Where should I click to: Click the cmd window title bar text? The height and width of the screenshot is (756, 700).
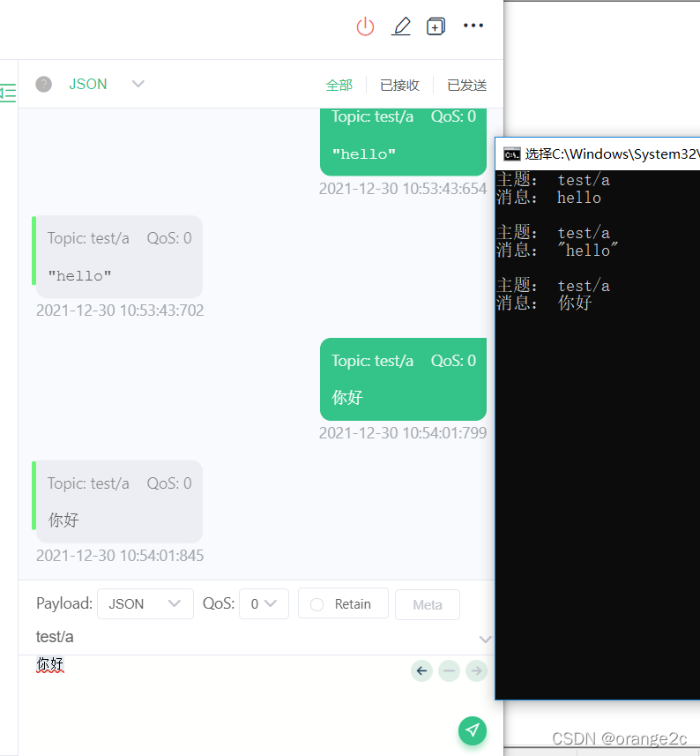click(x=612, y=154)
